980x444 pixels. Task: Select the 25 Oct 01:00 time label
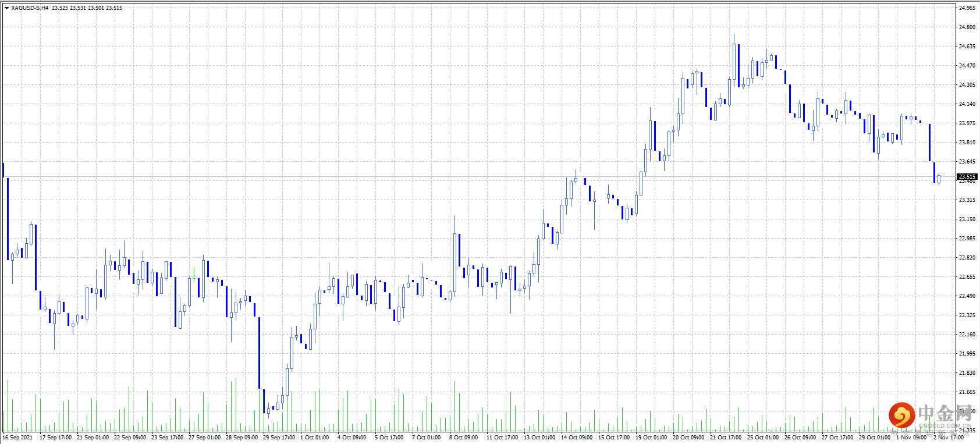(763, 438)
